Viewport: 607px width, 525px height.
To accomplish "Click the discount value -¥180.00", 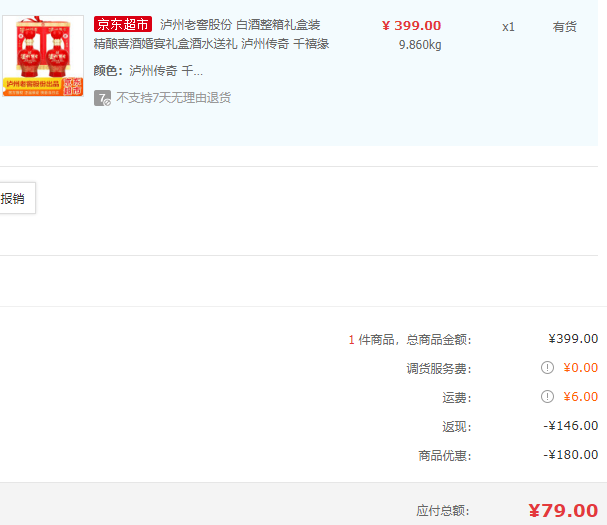I will tap(571, 455).
